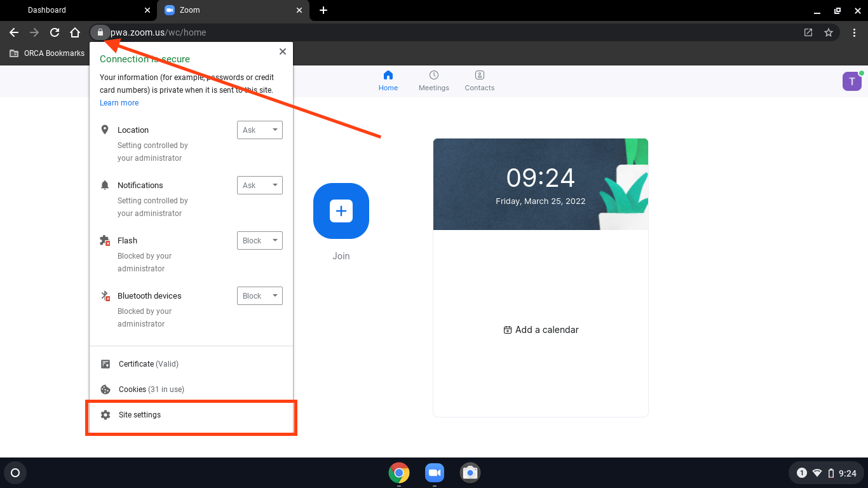Click the battery status icon
Viewport: 868px width, 488px height.
pyautogui.click(x=831, y=473)
